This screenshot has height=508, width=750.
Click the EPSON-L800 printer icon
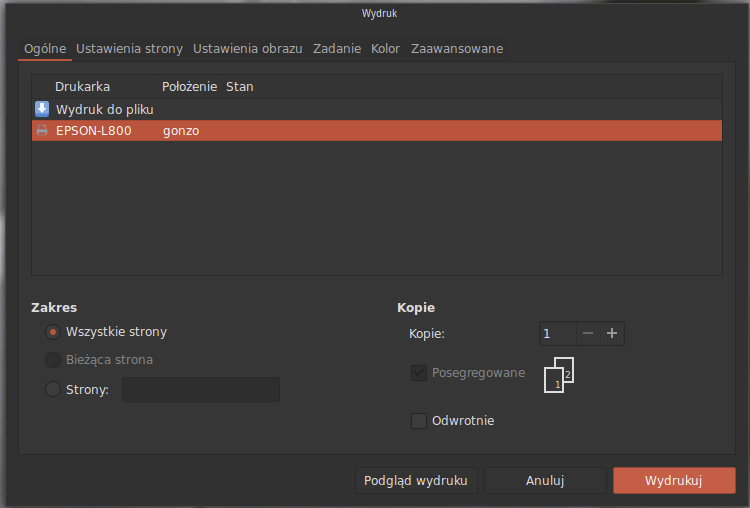pyautogui.click(x=42, y=130)
